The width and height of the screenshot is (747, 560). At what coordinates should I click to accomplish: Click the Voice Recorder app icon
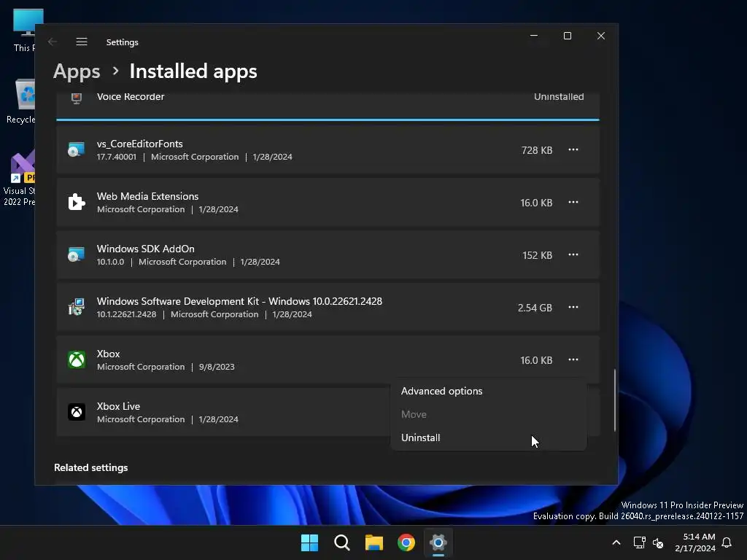(x=76, y=98)
